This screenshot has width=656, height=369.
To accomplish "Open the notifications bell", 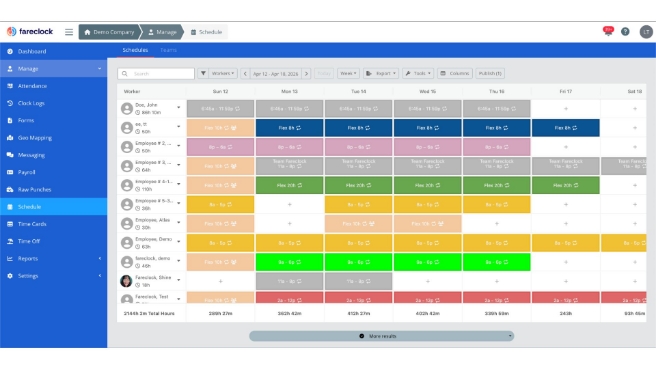I will point(608,31).
